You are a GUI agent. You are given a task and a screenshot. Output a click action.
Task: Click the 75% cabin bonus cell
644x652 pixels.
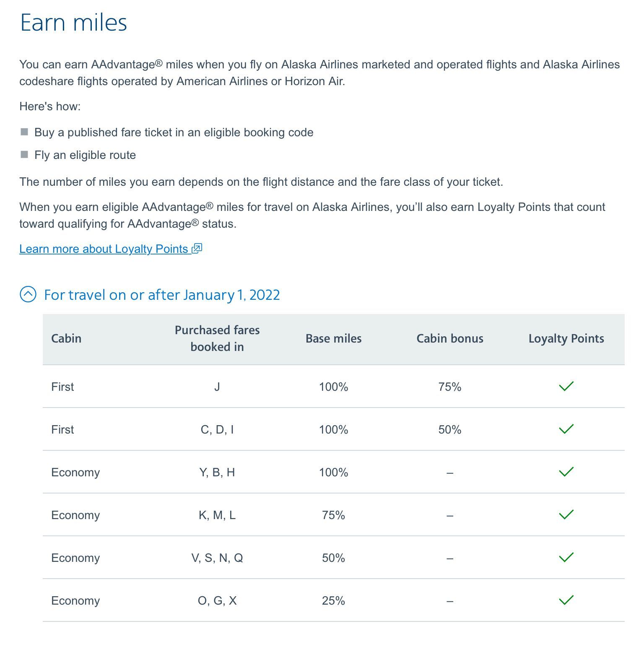pos(450,387)
